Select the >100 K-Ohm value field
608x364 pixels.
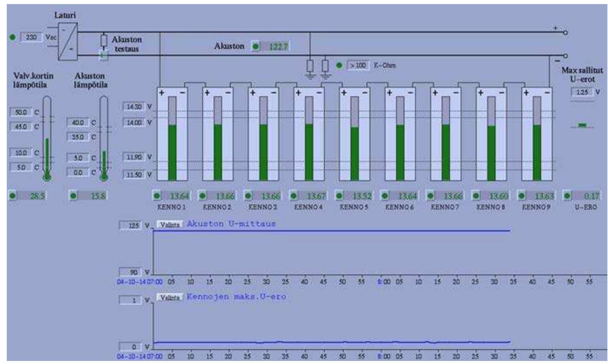[x=358, y=65]
